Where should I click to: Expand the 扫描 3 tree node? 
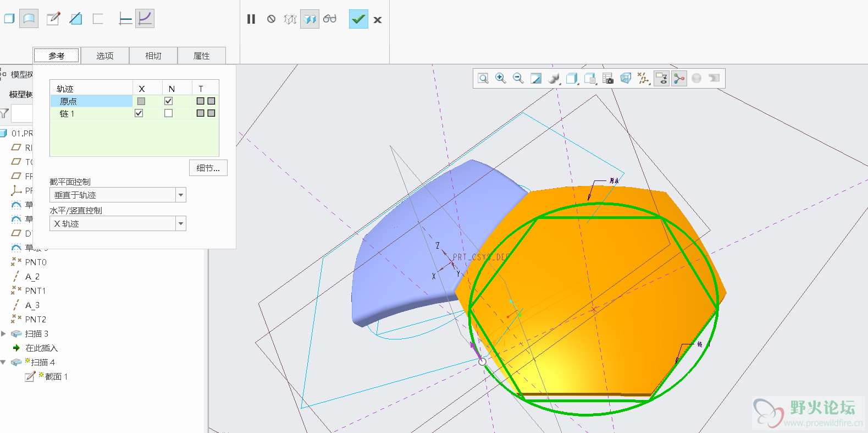pos(4,334)
